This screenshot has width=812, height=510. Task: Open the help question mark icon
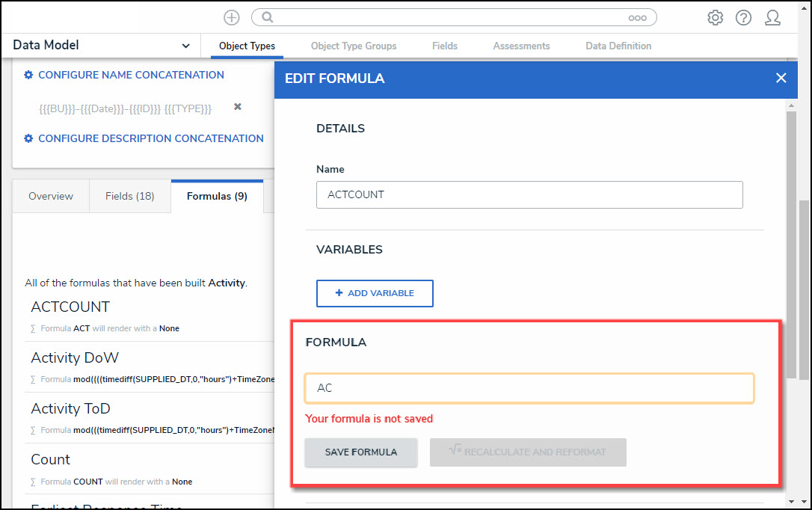point(743,17)
